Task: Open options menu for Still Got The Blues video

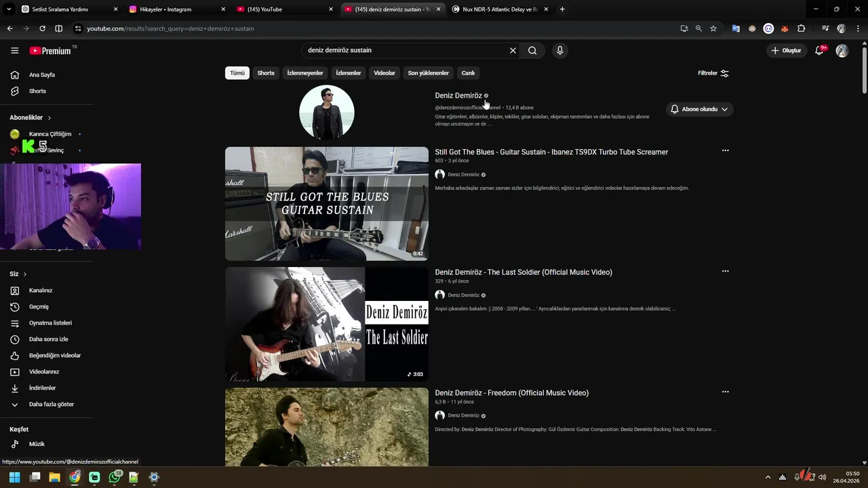Action: tap(725, 150)
